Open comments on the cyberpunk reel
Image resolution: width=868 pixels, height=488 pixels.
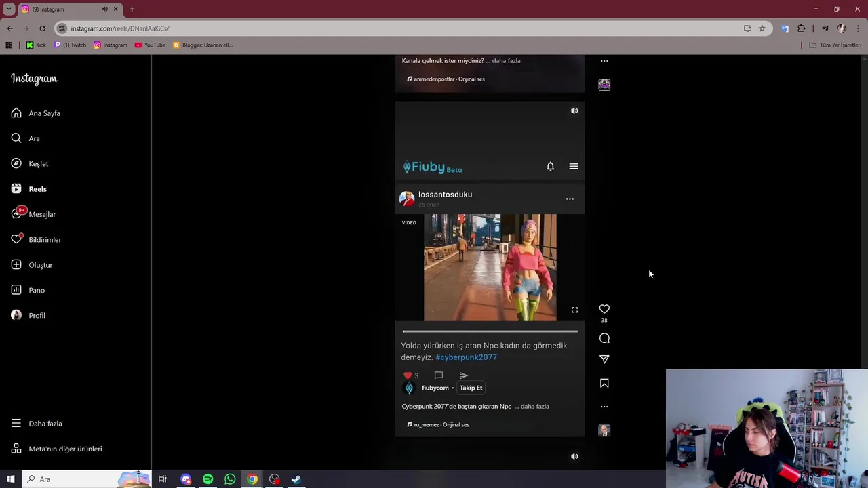[x=604, y=338]
